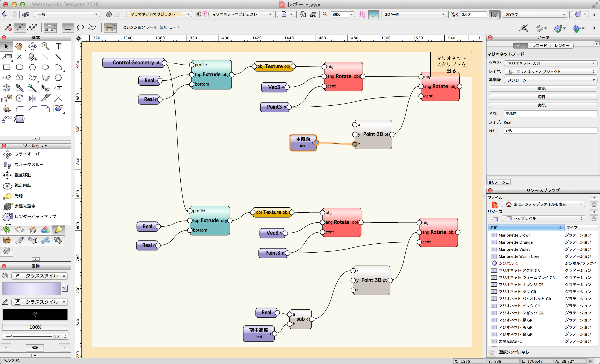Select the Eyedropper tool
Screen dimensions: 600x364
tap(20, 88)
